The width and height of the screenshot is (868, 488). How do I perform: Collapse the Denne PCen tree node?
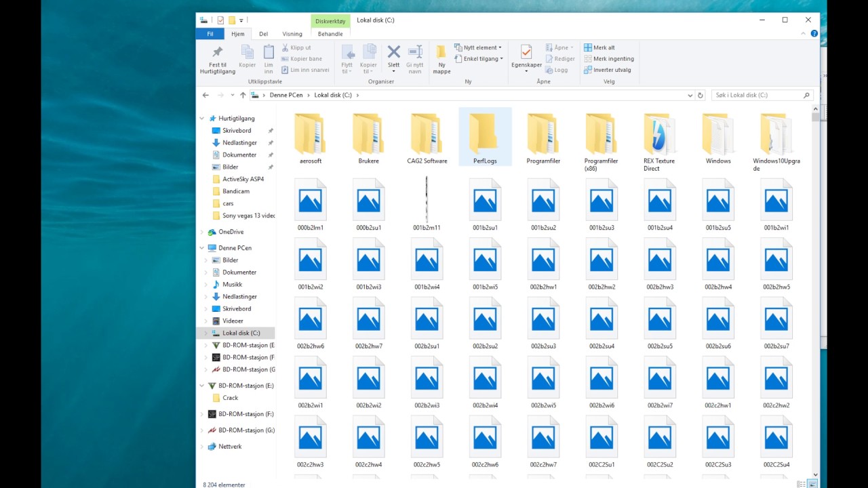201,248
